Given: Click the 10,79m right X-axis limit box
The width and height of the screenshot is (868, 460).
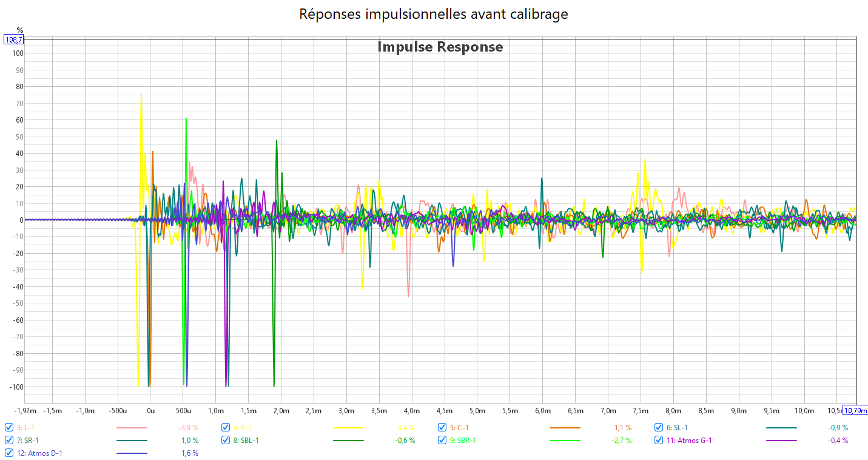Looking at the screenshot, I should (855, 411).
